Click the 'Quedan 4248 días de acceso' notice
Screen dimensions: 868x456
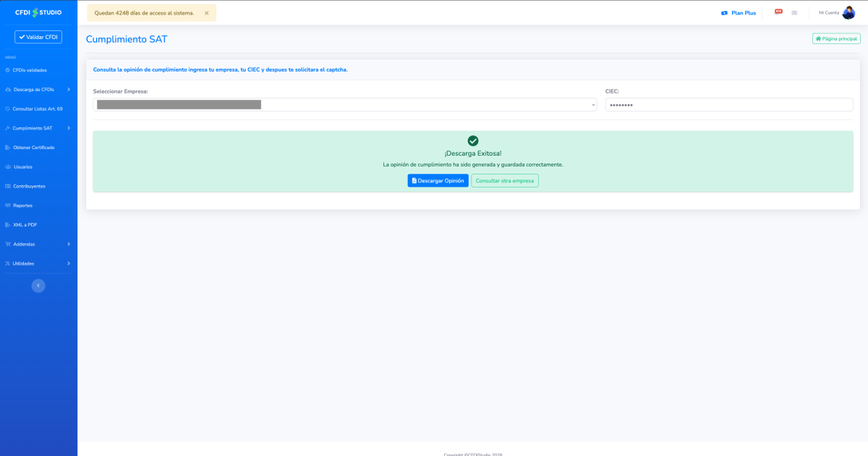tap(144, 13)
